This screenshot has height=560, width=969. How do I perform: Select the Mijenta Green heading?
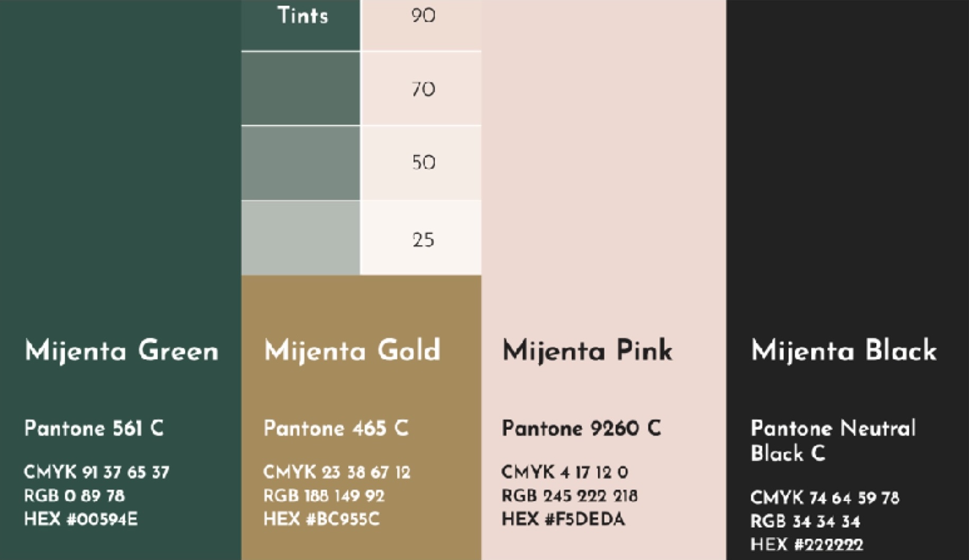[x=121, y=351]
